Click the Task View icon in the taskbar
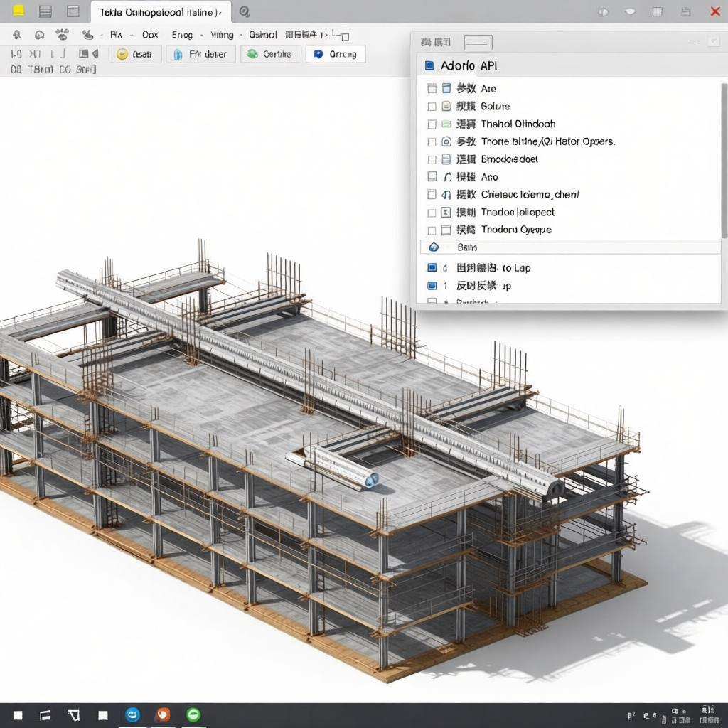Screen dimensions: 728x728 (x=45, y=715)
